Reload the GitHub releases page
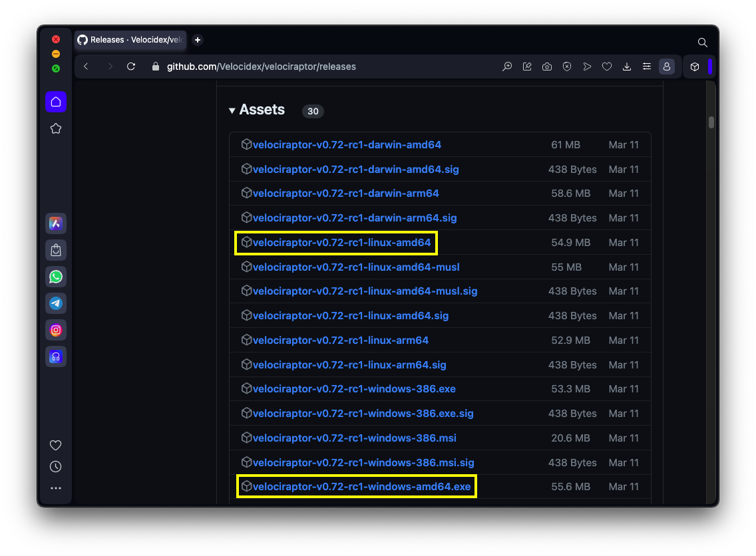 click(131, 67)
